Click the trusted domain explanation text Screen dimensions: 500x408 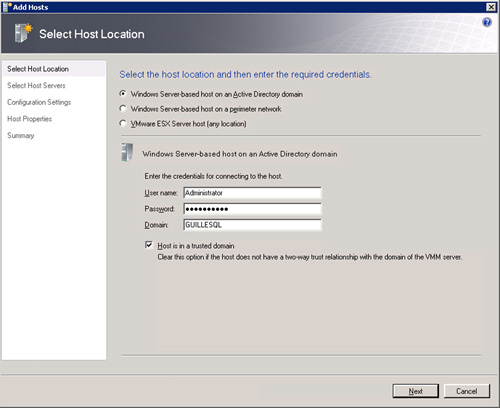coord(310,257)
